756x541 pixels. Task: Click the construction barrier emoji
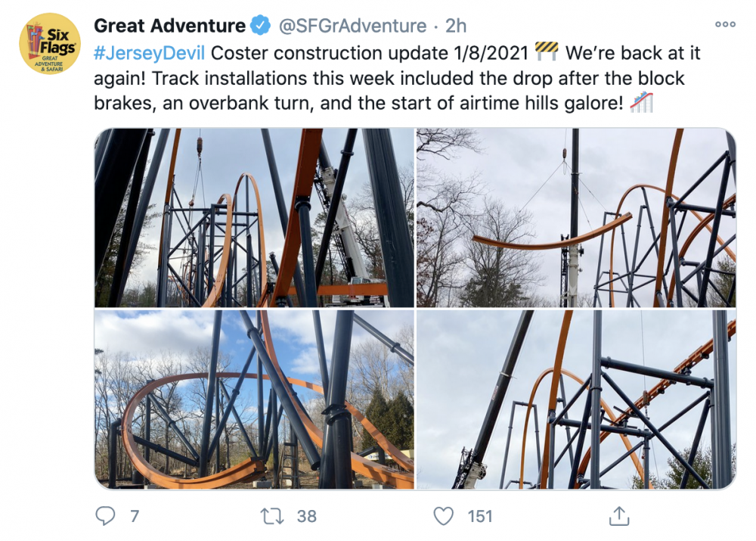pyautogui.click(x=547, y=51)
